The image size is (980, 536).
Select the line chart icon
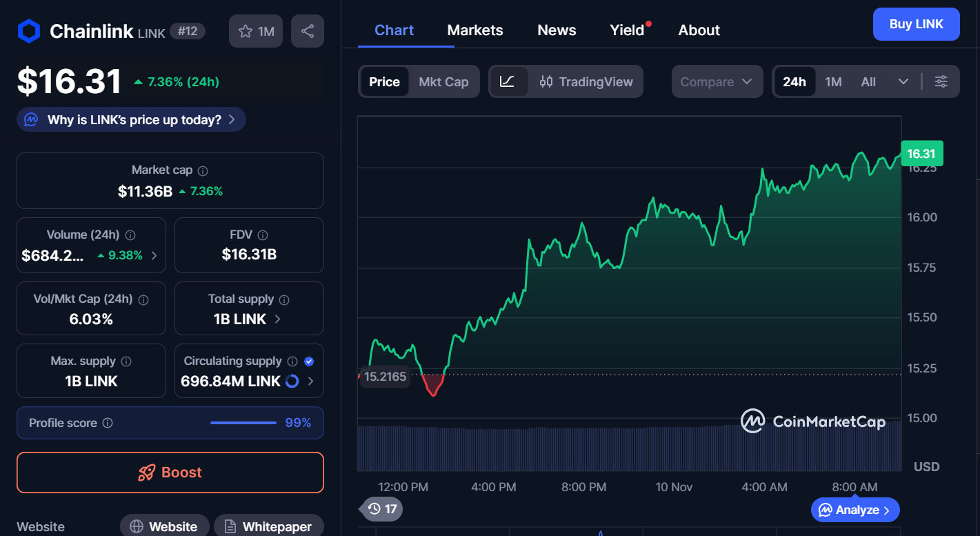point(509,81)
